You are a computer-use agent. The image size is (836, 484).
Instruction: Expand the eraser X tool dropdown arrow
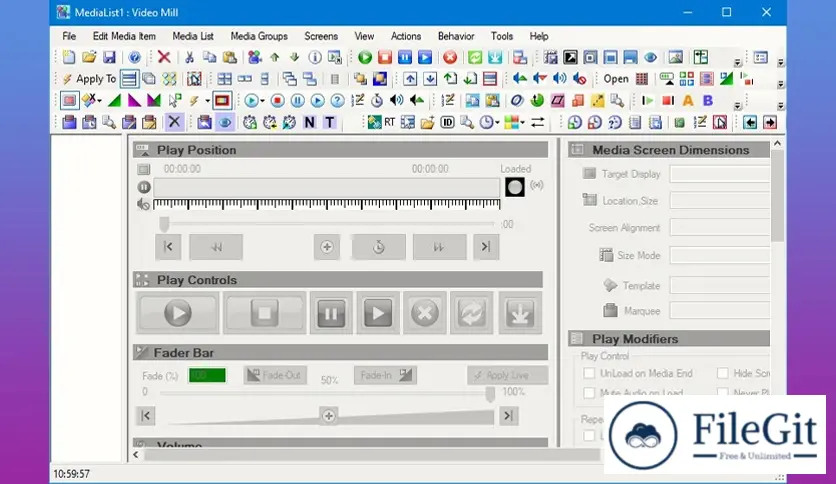[100, 101]
